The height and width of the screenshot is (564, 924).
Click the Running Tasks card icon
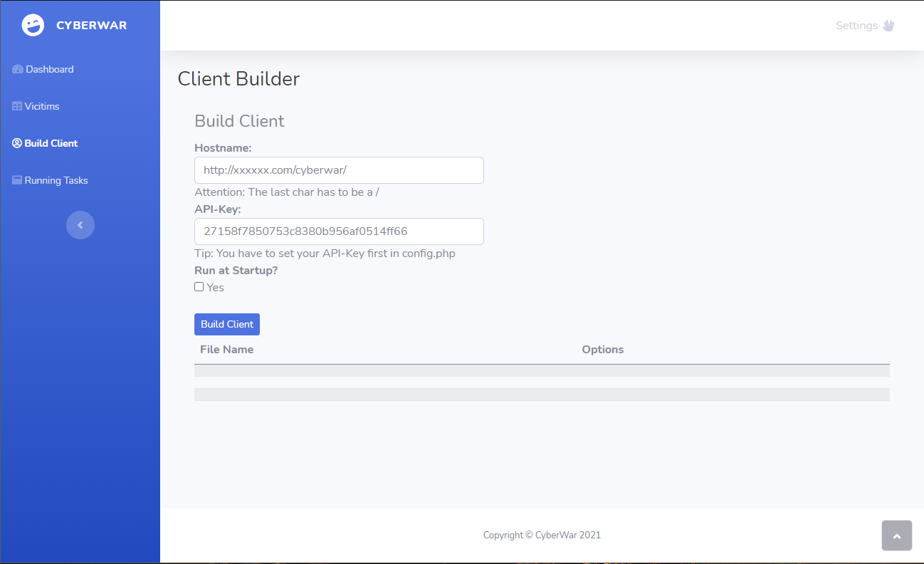click(17, 180)
